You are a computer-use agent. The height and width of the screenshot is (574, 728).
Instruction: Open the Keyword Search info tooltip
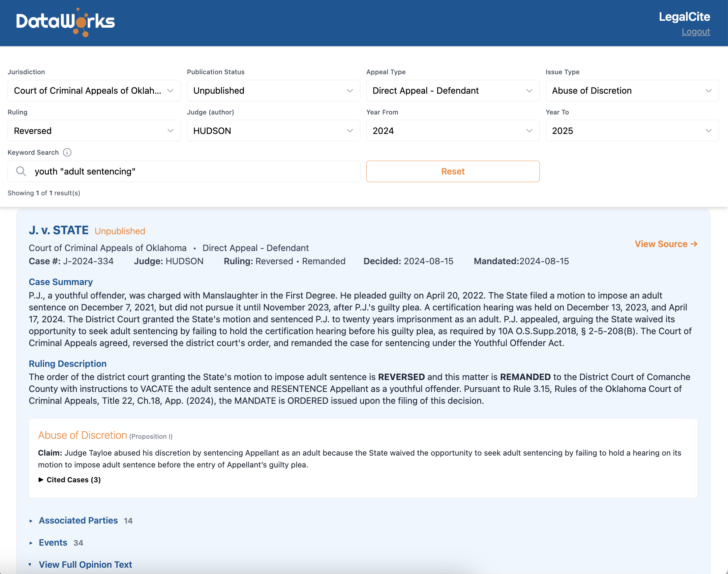pyautogui.click(x=68, y=152)
